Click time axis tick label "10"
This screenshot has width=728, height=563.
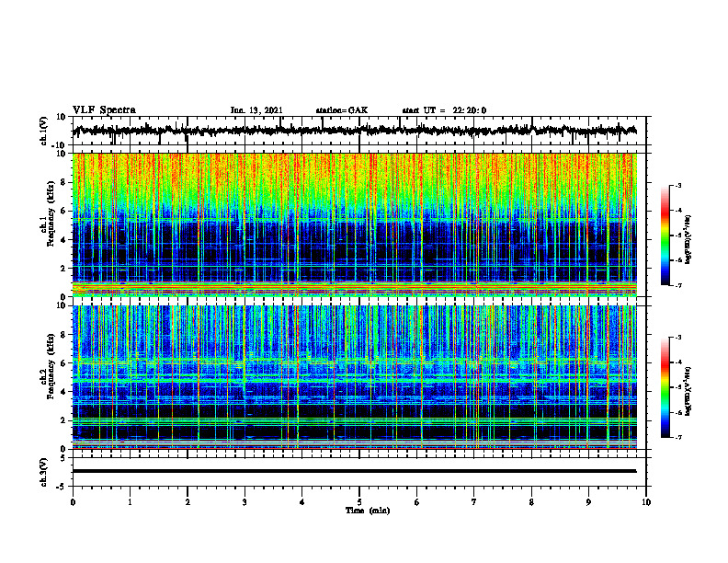pos(646,502)
